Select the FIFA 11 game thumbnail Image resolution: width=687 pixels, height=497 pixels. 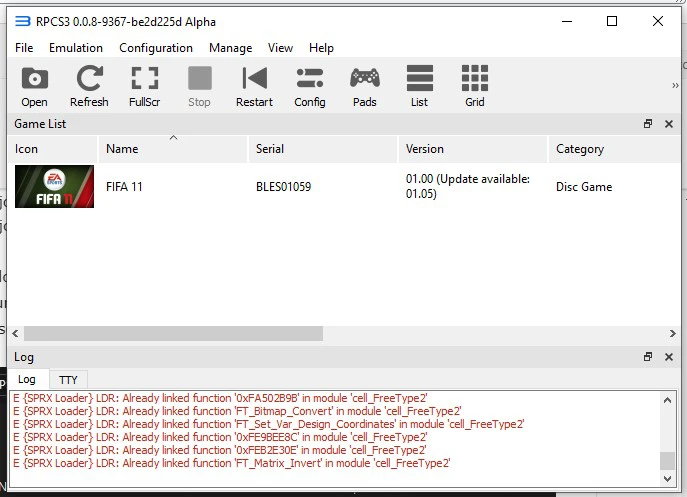pyautogui.click(x=54, y=186)
